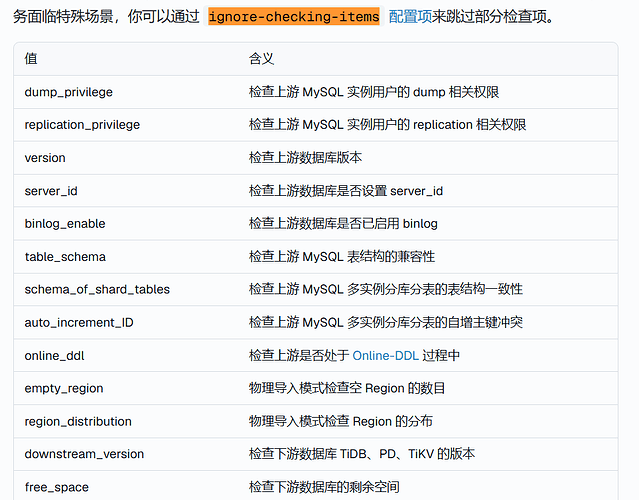Click description 检查上游数据库版本
Image resolution: width=639 pixels, height=500 pixels.
click(x=305, y=158)
